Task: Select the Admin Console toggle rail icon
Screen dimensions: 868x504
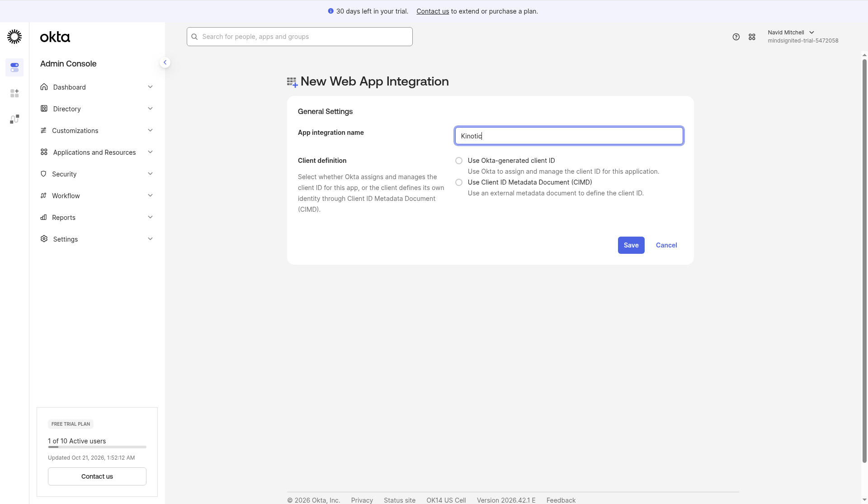Action: coord(14,67)
